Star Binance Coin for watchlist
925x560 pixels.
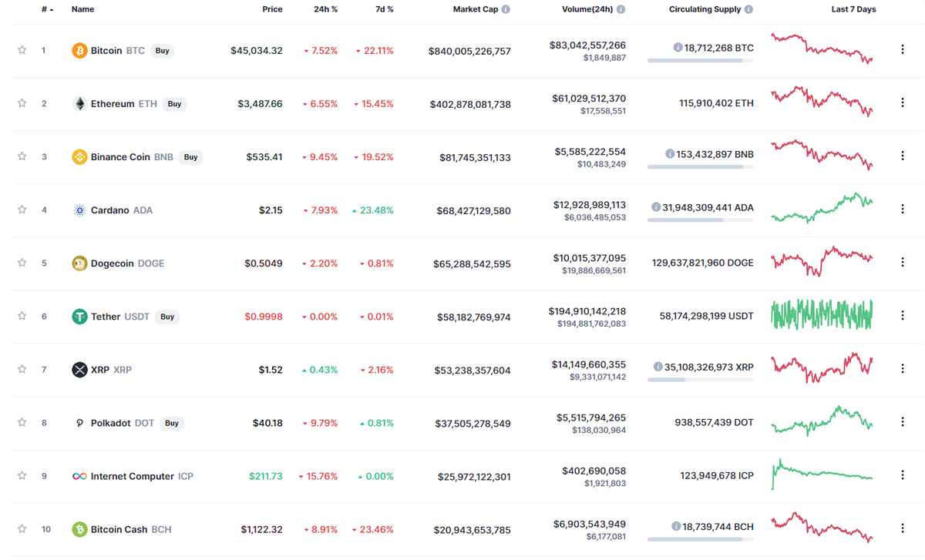pyautogui.click(x=22, y=156)
